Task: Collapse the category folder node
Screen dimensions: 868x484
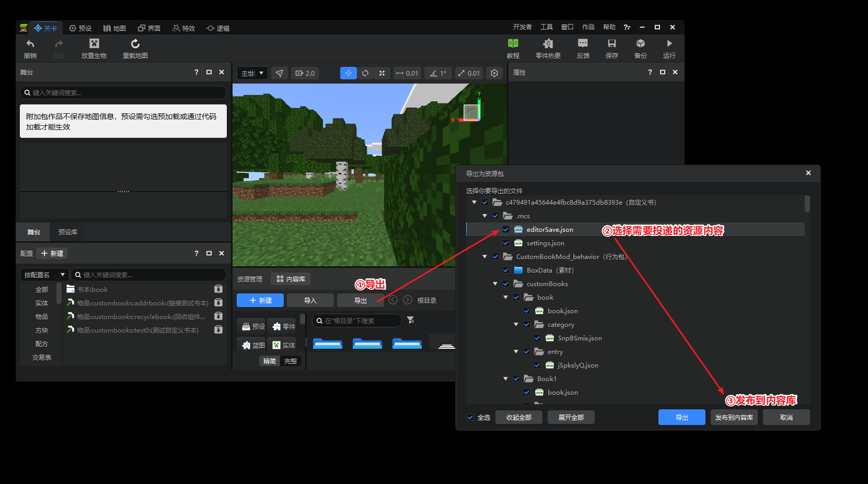Action: coord(516,324)
